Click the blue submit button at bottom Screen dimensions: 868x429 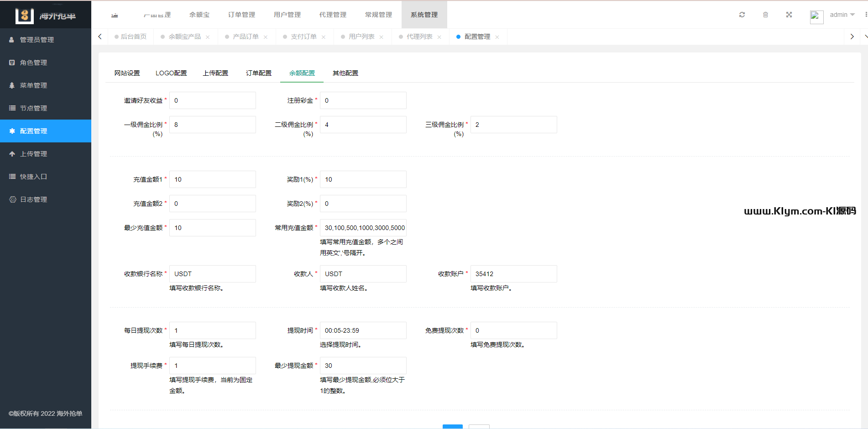tap(452, 426)
